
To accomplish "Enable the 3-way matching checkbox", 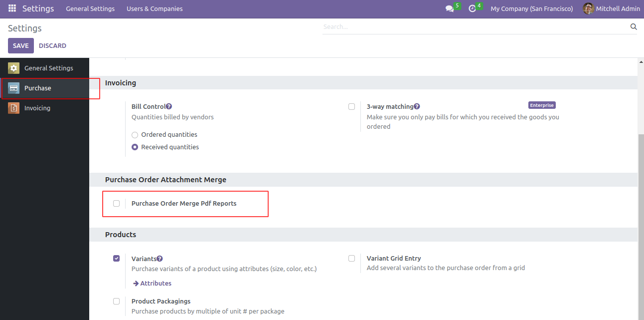I will click(352, 106).
